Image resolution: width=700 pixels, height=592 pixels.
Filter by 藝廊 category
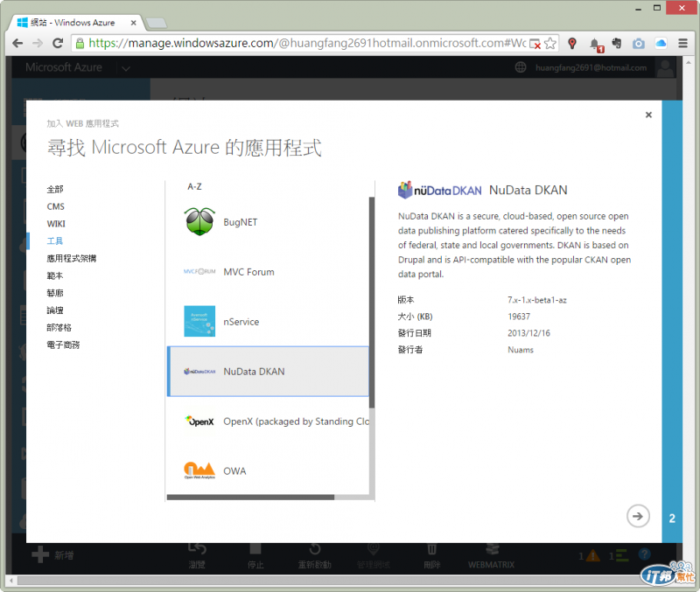click(x=55, y=293)
